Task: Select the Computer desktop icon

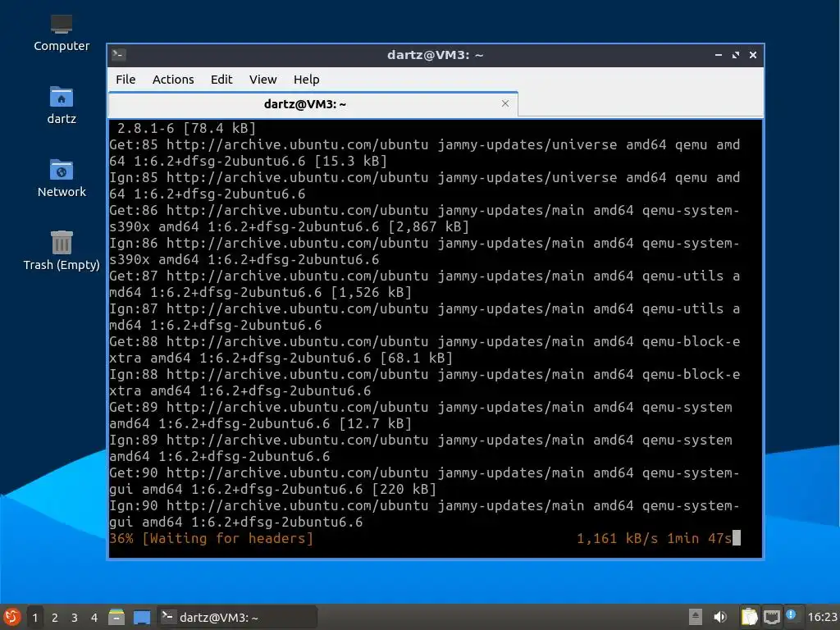Action: point(62,33)
